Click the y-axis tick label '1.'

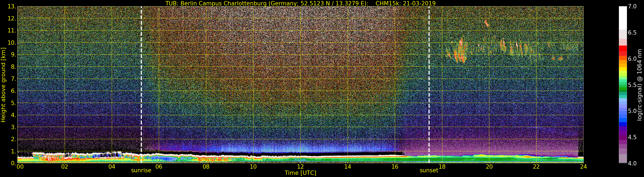[x=14, y=151]
